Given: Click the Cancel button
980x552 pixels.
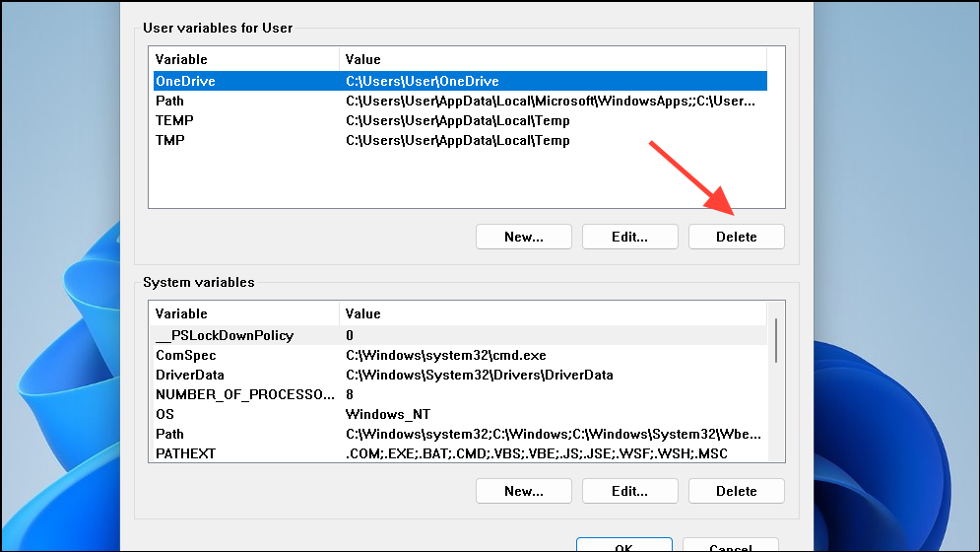Looking at the screenshot, I should click(731, 544).
